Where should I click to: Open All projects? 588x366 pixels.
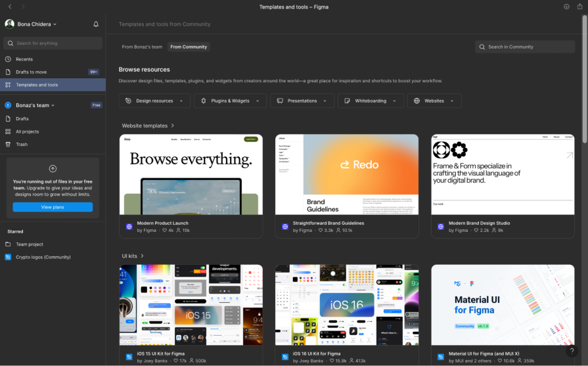(x=53, y=131)
